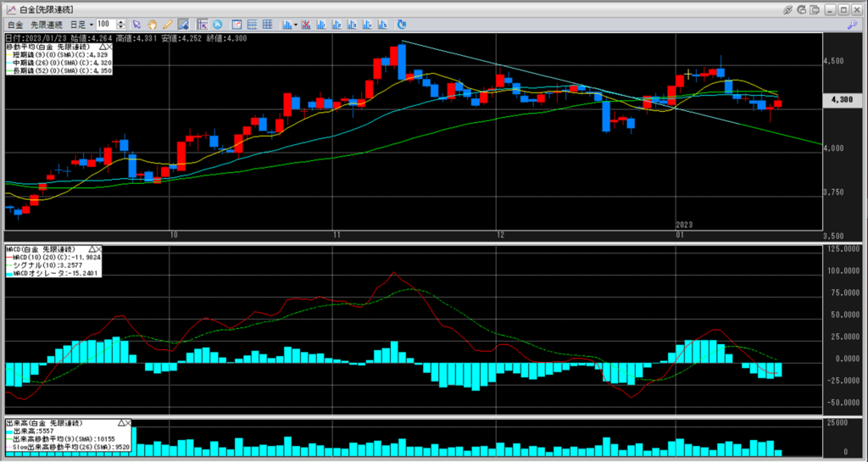Switch to chart preset 4 icon
Screen dimensions: 868x462
(367, 25)
